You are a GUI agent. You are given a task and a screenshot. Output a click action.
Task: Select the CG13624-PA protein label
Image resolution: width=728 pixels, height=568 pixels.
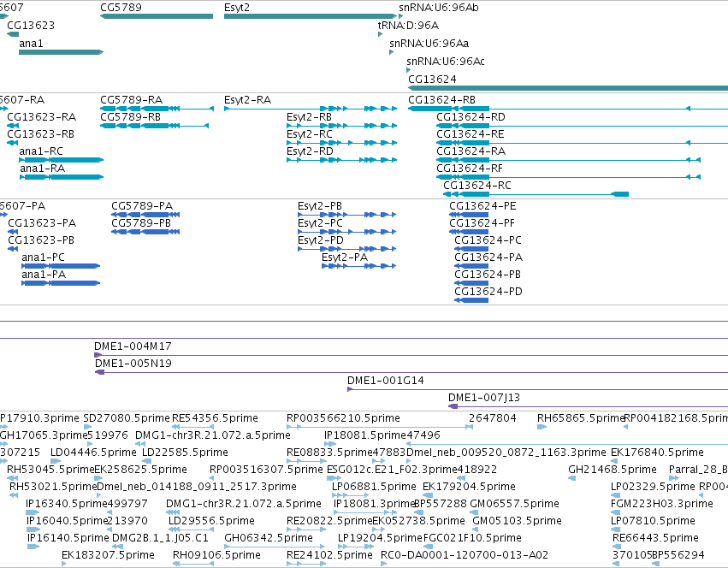coord(488,257)
